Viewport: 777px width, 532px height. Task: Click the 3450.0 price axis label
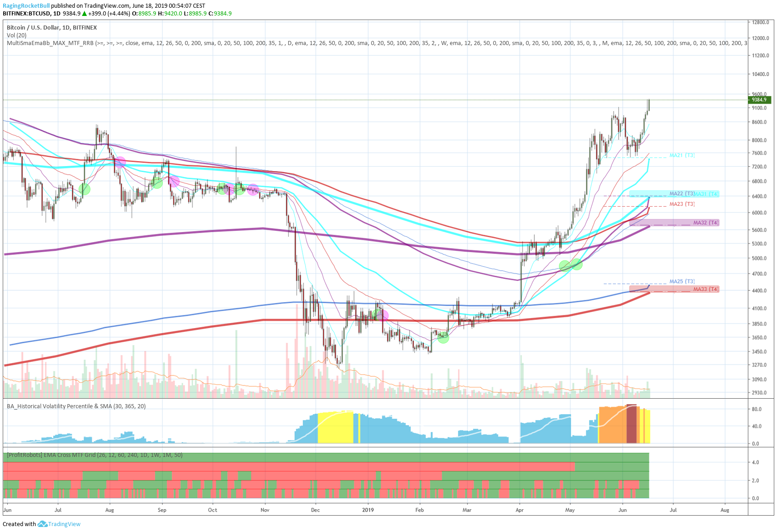click(x=760, y=352)
